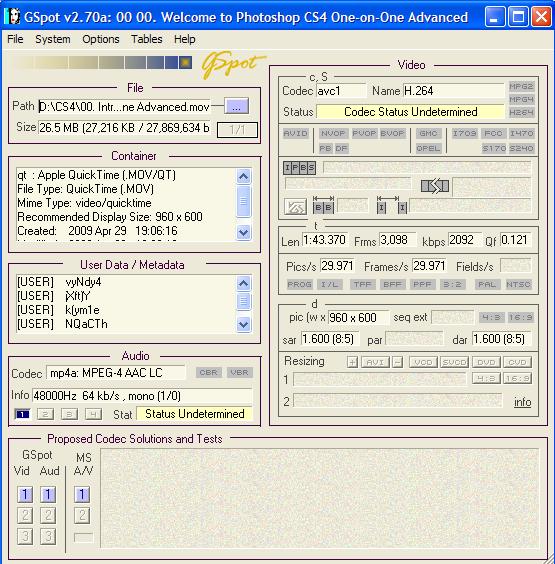Click the AVID indicator
This screenshot has width=555, height=564.
click(296, 133)
